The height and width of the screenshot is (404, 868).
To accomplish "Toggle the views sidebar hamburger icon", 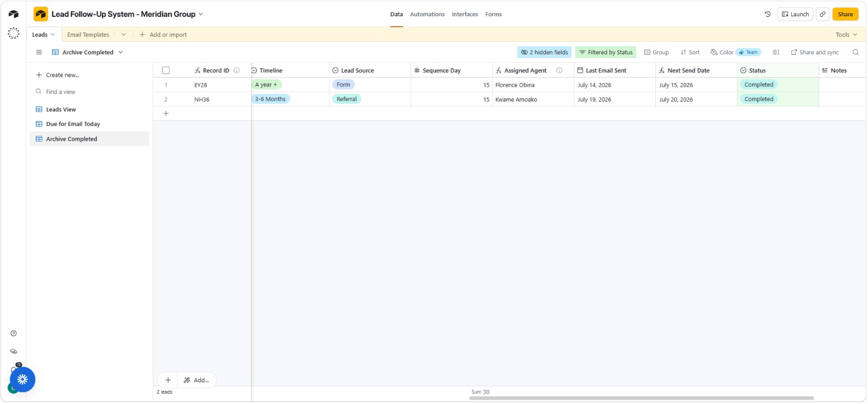I will click(x=39, y=52).
